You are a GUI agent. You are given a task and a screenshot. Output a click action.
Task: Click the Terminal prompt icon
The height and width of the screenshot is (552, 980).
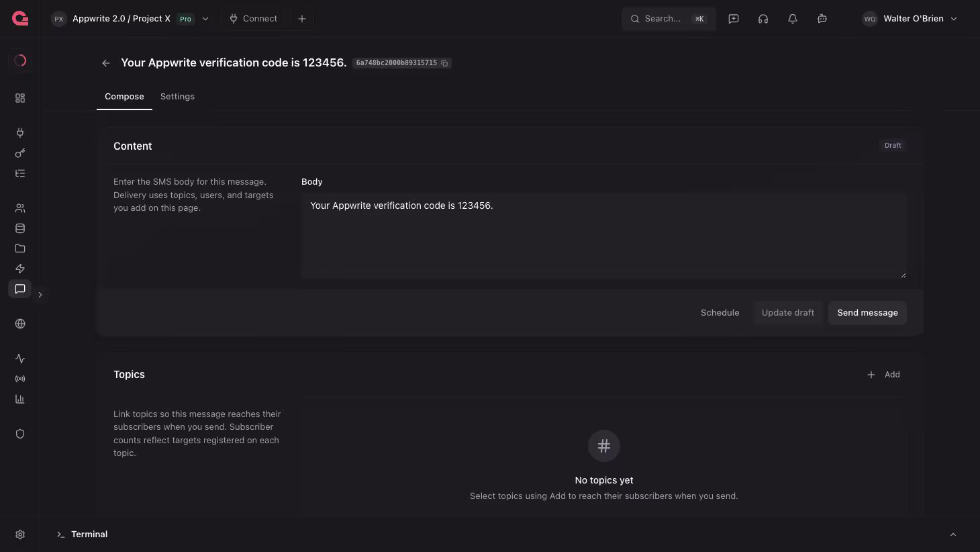(60, 535)
